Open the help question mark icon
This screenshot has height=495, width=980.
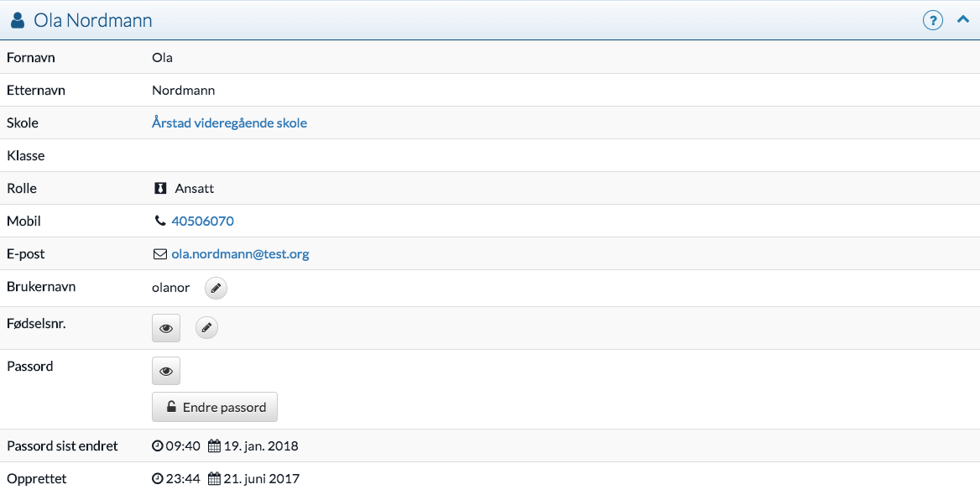click(x=932, y=20)
